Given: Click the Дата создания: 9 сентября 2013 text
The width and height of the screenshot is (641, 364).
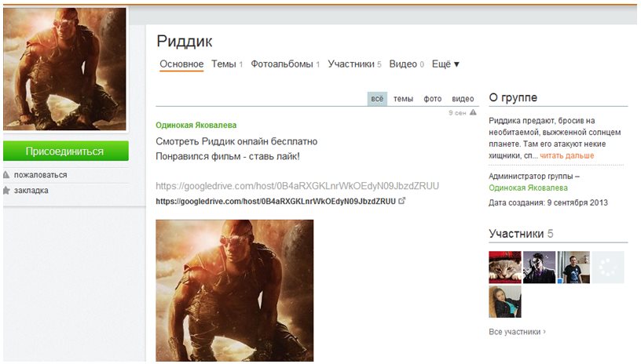Looking at the screenshot, I should pos(548,202).
